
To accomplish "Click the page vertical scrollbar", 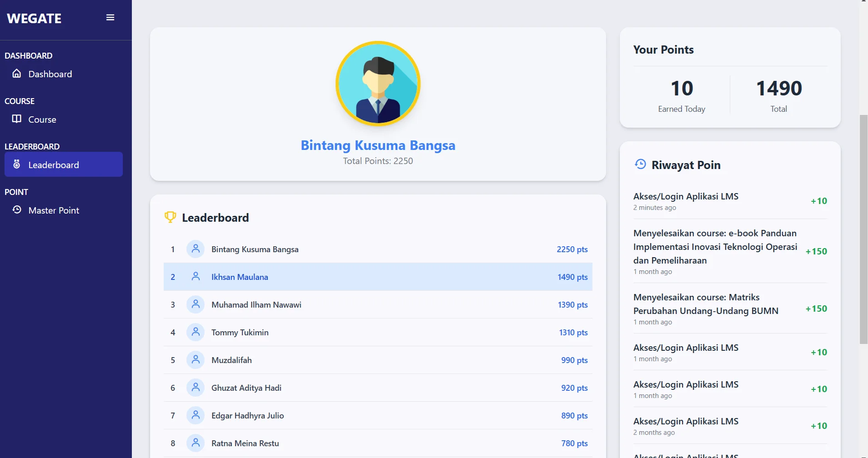I will (863, 229).
